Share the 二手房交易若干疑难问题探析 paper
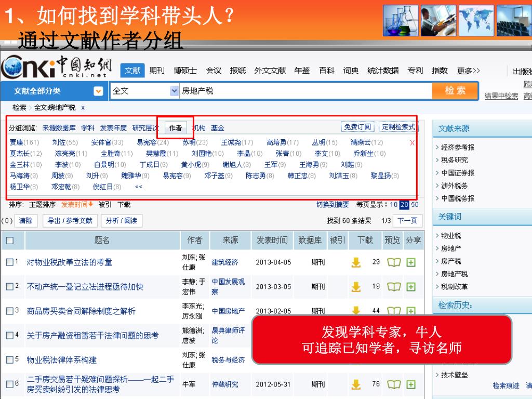532x399 pixels. 411,384
